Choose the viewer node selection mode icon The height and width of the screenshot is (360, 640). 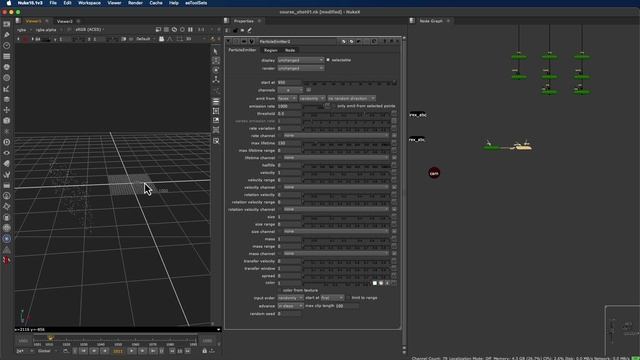pyautogui.click(x=216, y=60)
